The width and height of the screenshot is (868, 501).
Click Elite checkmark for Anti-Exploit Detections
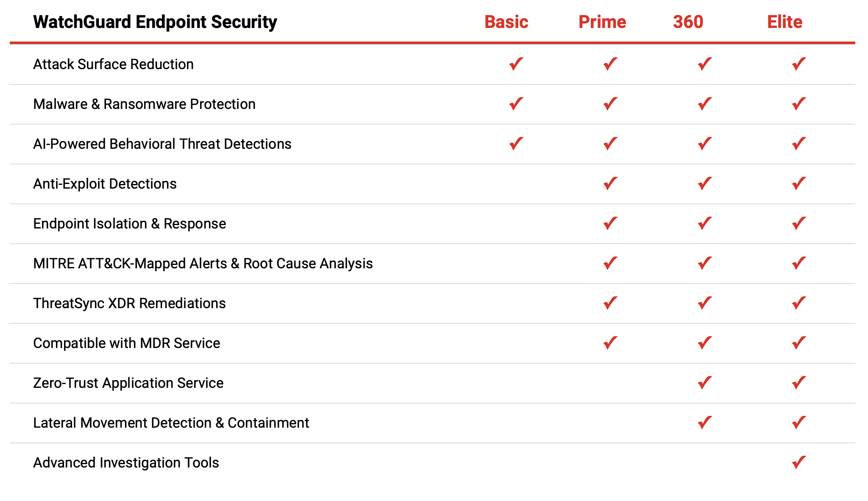pos(799,184)
